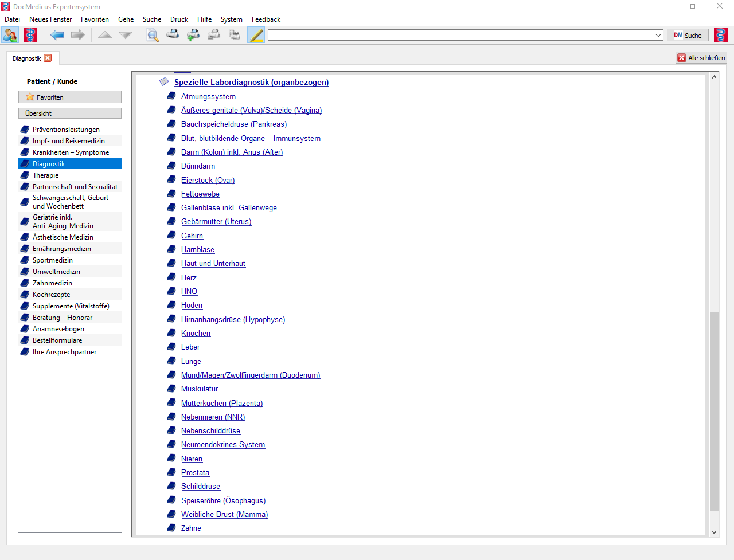Select Geriatrie inkl. Anti-Aging-Medizin entry
The image size is (734, 560).
click(70, 221)
